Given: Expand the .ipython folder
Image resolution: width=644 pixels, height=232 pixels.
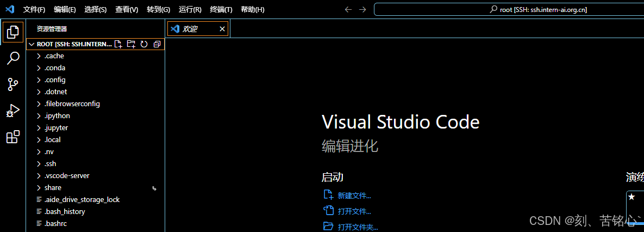Looking at the screenshot, I should (95, 116).
